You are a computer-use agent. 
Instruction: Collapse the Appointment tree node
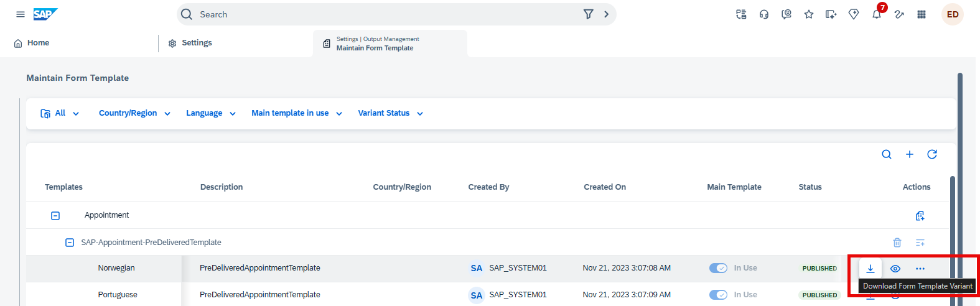55,216
